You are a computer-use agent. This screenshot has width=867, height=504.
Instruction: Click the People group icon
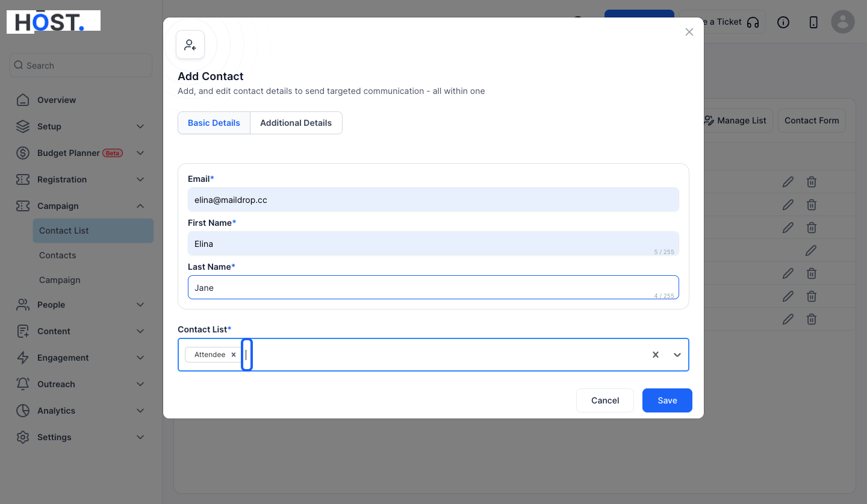pos(23,305)
